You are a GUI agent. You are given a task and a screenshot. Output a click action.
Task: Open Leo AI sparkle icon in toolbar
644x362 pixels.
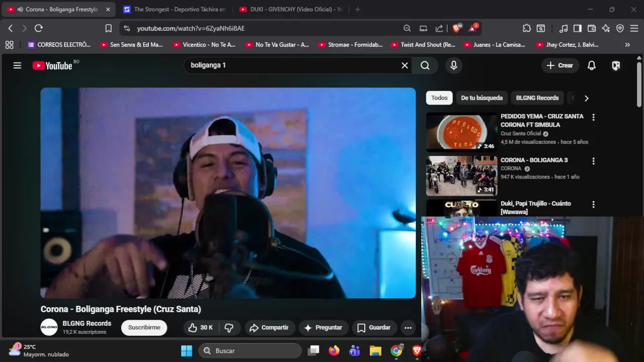[606, 28]
